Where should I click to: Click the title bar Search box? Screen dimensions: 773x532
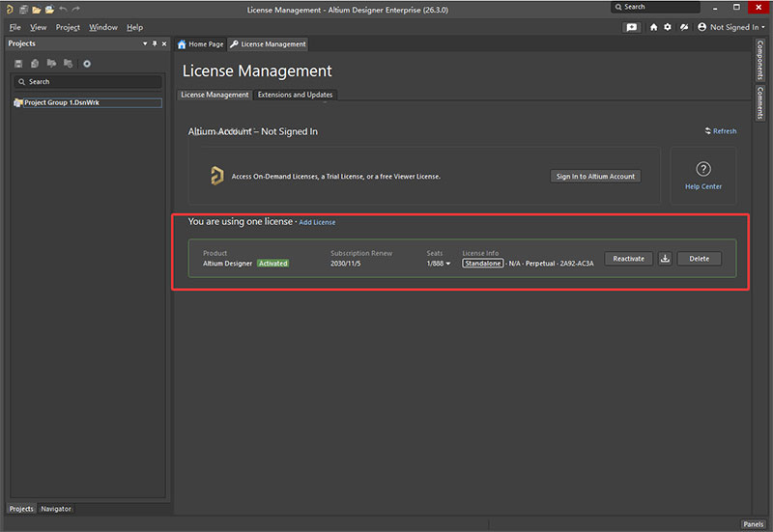(655, 7)
